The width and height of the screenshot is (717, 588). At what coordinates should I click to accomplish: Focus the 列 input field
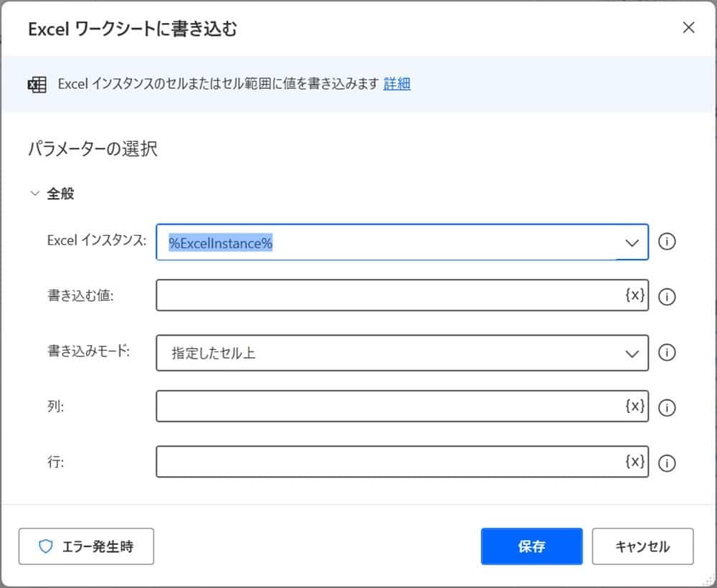pyautogui.click(x=387, y=407)
